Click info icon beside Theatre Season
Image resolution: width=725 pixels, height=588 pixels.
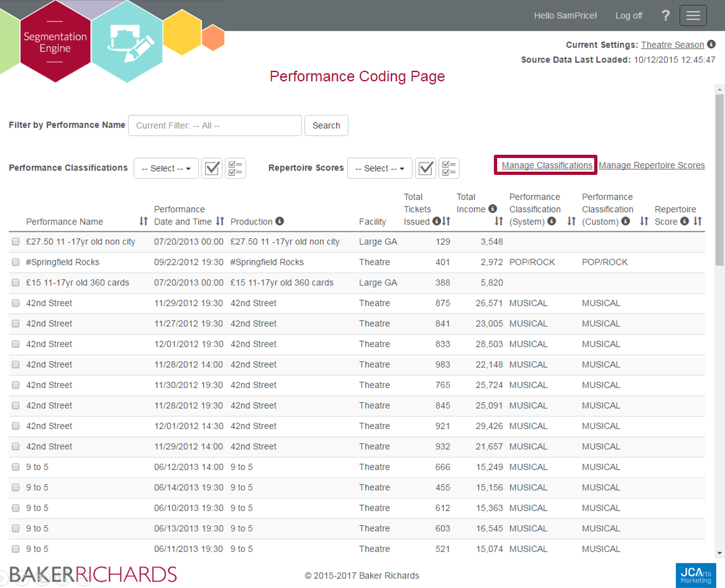tap(711, 44)
